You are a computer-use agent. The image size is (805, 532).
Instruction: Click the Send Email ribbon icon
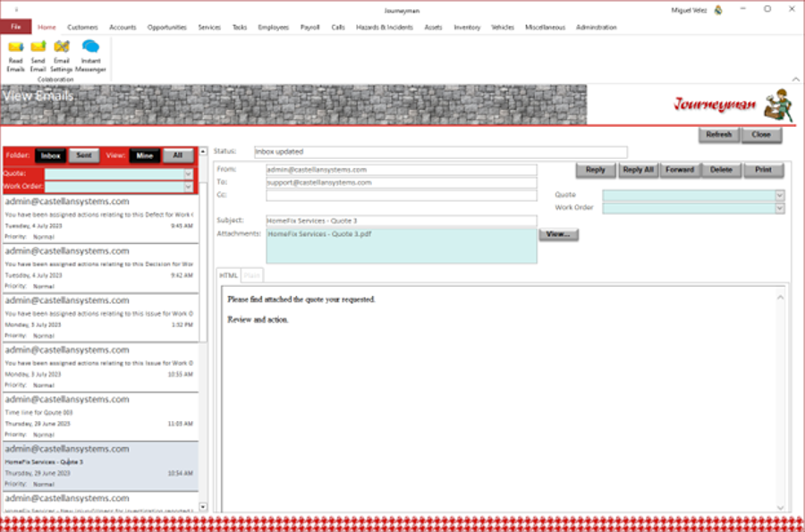pyautogui.click(x=38, y=56)
